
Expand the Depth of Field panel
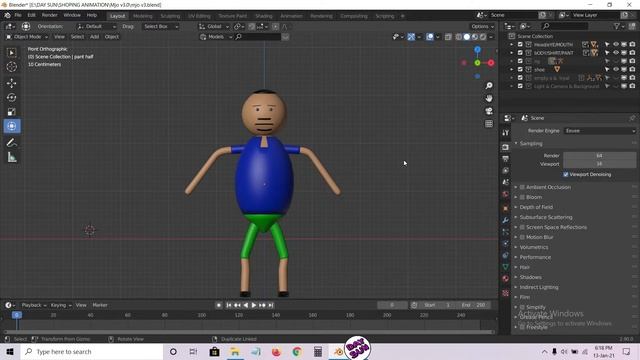pos(536,207)
